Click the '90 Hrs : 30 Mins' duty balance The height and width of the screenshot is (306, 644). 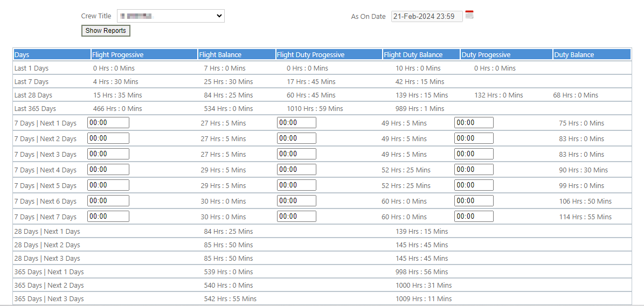pyautogui.click(x=583, y=170)
